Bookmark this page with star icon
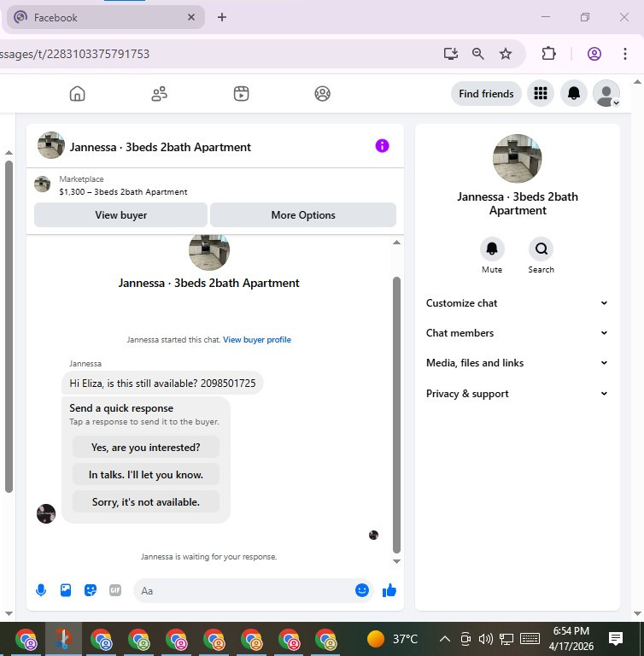Viewport: 644px width, 656px height. tap(506, 54)
